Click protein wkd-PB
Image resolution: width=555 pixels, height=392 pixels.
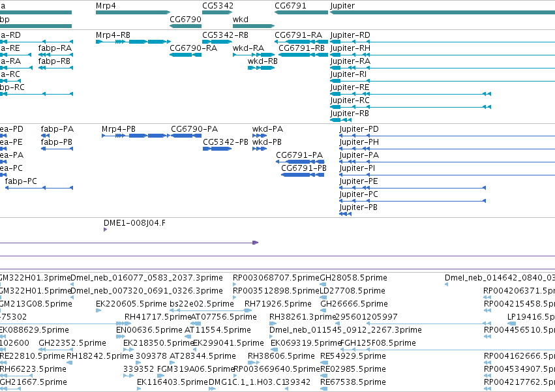click(267, 142)
